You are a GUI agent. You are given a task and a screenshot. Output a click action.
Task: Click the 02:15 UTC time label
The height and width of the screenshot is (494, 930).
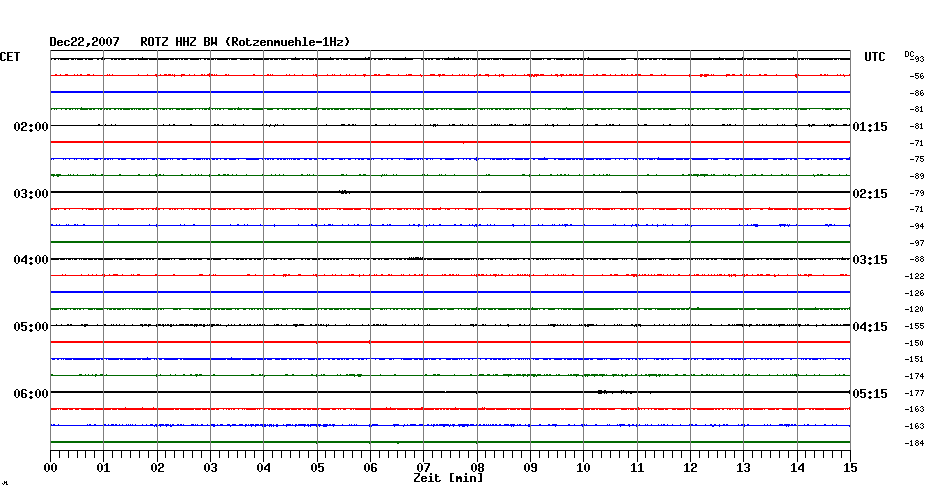870,194
